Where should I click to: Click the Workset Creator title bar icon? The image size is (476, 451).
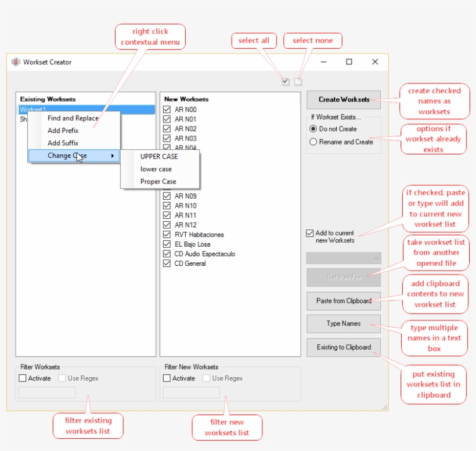click(x=16, y=61)
